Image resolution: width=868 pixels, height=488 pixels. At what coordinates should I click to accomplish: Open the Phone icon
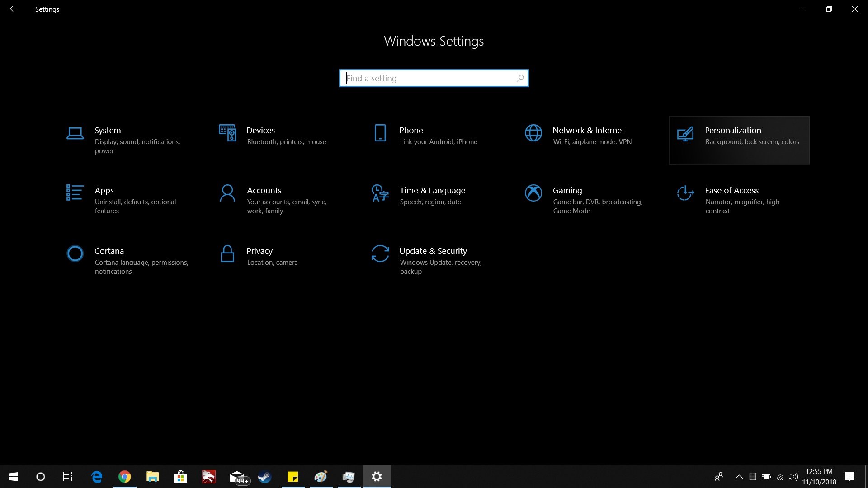tap(380, 133)
